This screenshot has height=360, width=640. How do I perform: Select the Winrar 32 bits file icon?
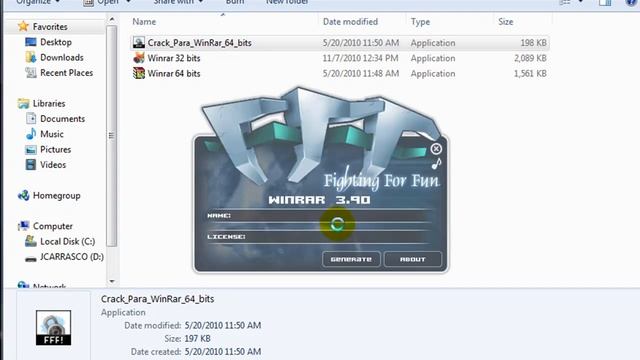click(x=139, y=58)
